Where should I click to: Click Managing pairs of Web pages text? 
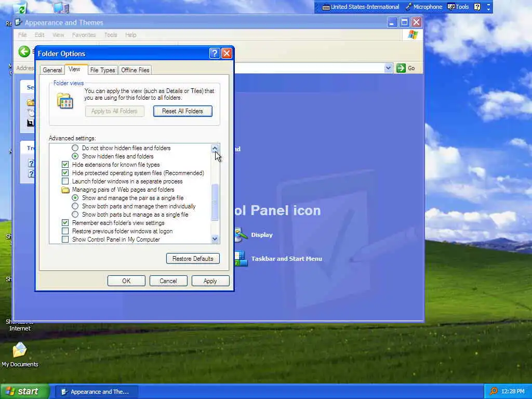123,190
